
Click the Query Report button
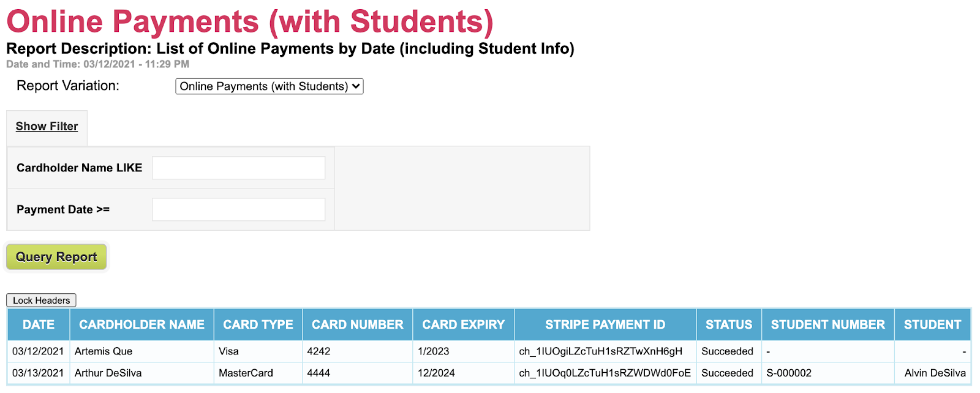coord(56,256)
